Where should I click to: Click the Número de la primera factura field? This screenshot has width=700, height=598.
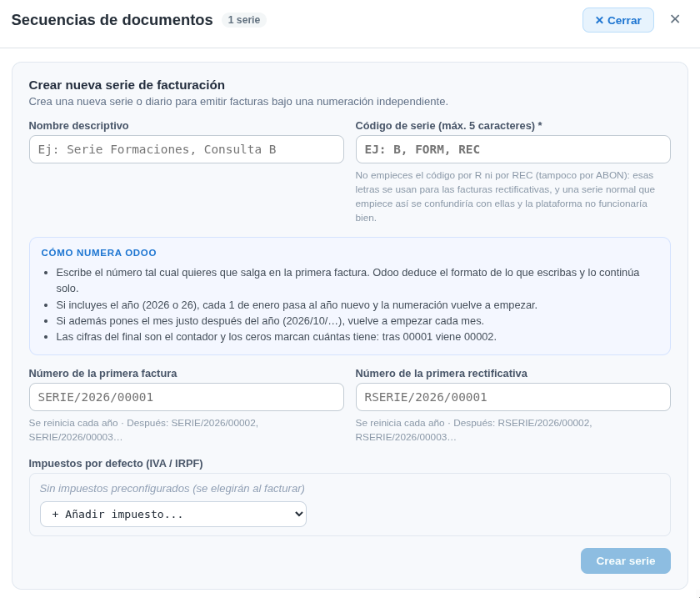click(x=186, y=397)
